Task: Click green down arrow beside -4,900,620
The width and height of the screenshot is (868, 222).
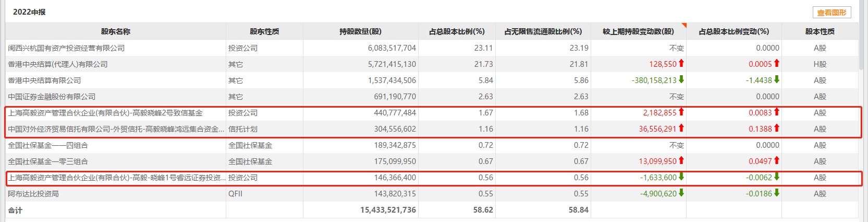Action: tap(681, 193)
